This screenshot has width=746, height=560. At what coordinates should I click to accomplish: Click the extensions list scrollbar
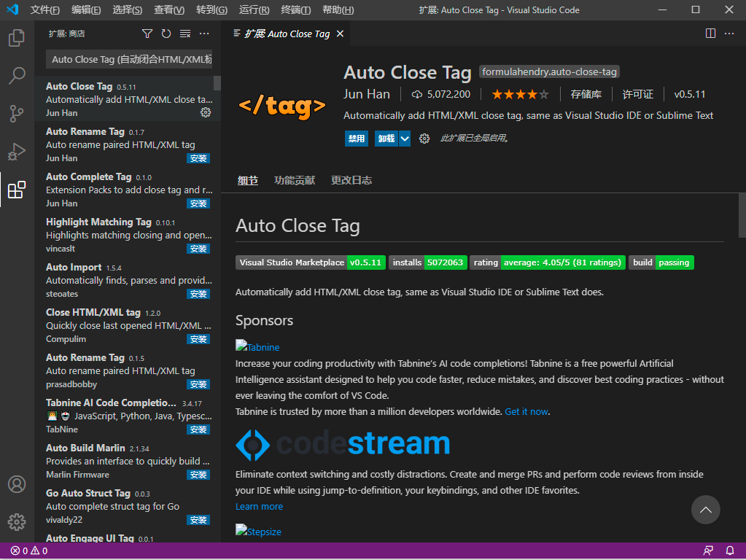217,83
